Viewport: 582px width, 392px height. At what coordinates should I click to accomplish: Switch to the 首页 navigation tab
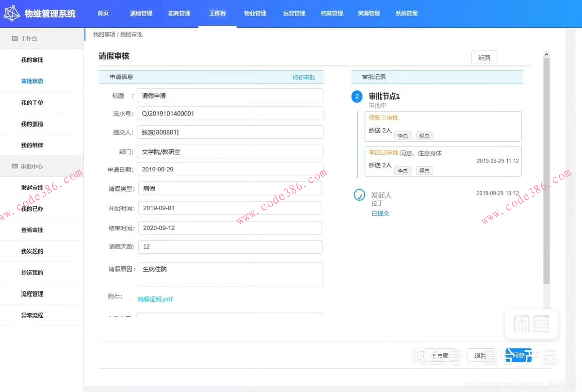[x=102, y=13]
